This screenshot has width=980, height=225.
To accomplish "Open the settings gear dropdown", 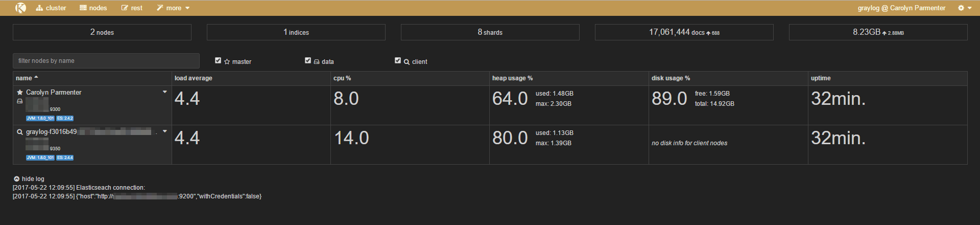I will click(x=965, y=8).
